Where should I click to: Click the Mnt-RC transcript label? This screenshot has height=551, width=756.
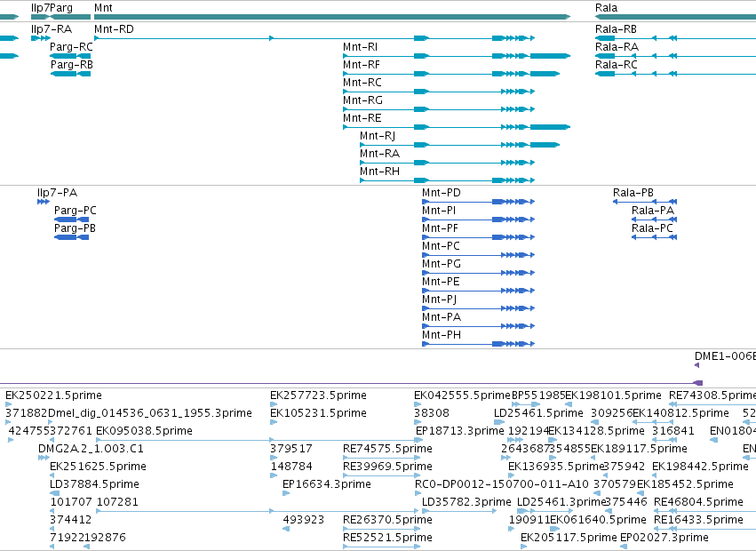[x=362, y=83]
